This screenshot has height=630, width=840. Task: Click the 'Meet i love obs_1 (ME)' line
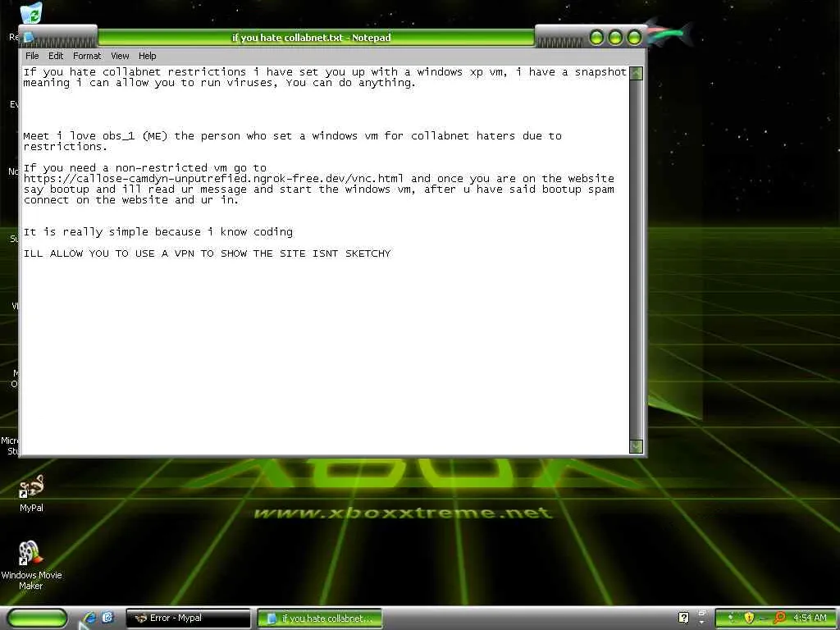click(293, 136)
